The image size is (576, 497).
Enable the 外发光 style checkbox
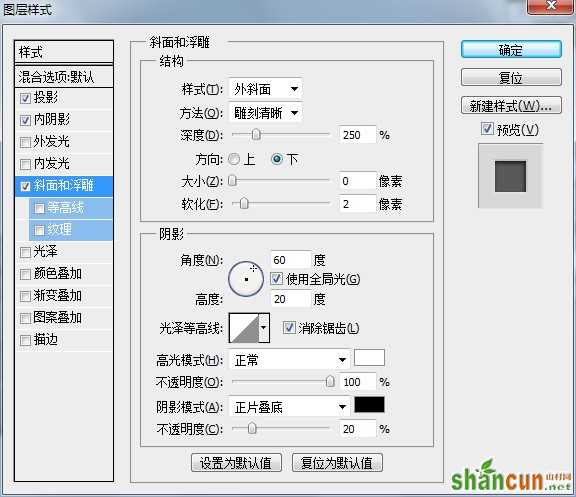[x=25, y=142]
